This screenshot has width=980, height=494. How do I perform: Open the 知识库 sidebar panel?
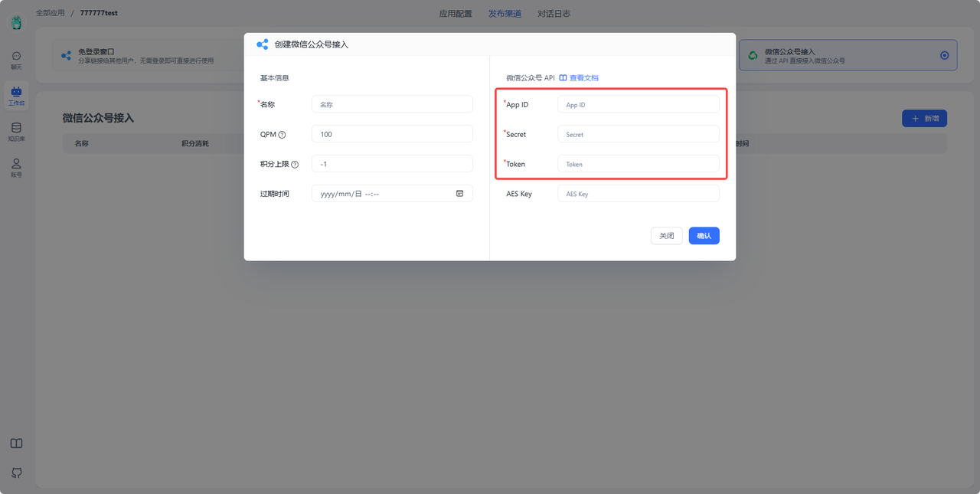16,130
